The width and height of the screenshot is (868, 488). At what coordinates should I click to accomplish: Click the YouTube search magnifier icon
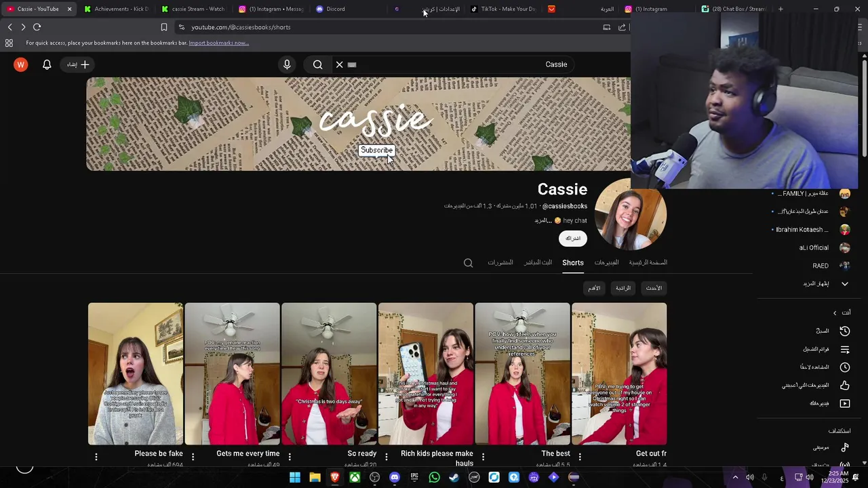(x=318, y=64)
